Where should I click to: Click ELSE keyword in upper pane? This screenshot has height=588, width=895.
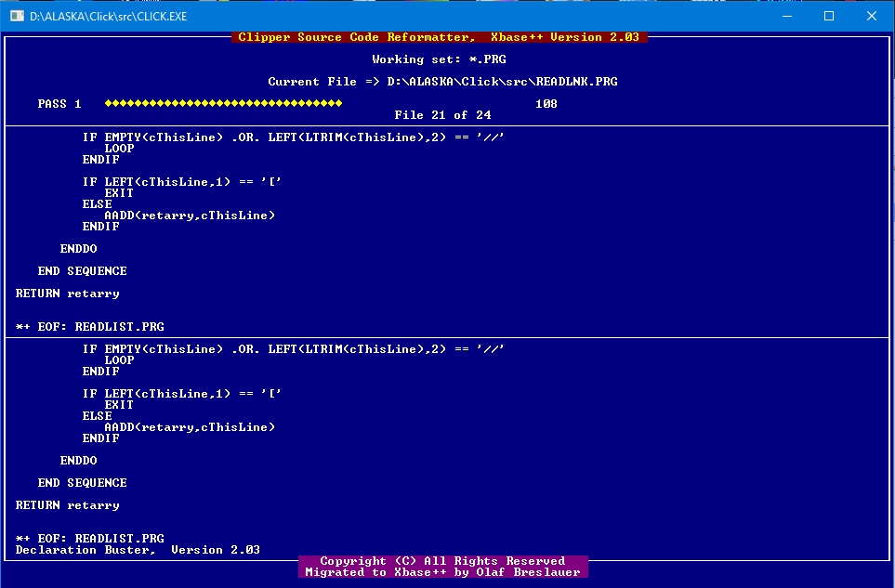click(x=97, y=204)
